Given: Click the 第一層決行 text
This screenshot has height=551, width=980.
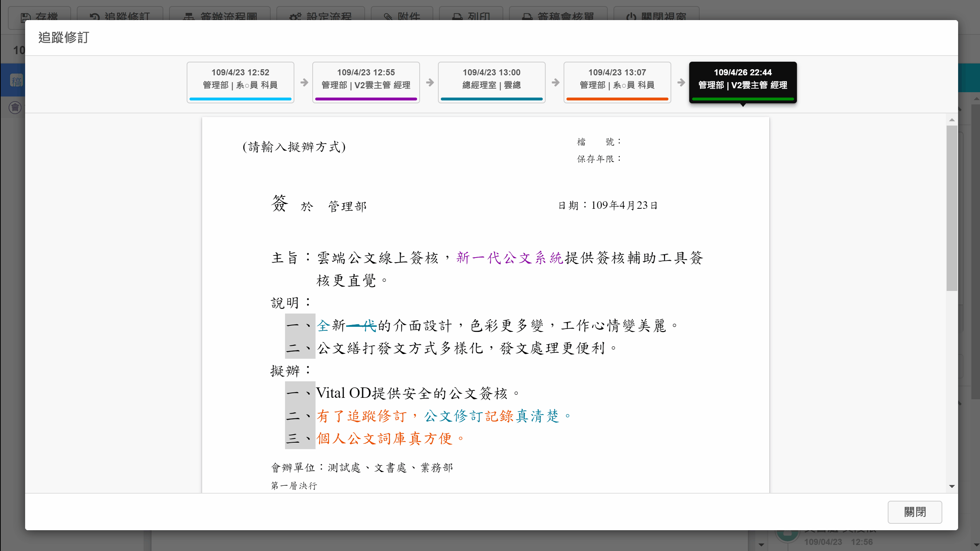Looking at the screenshot, I should pos(294,486).
